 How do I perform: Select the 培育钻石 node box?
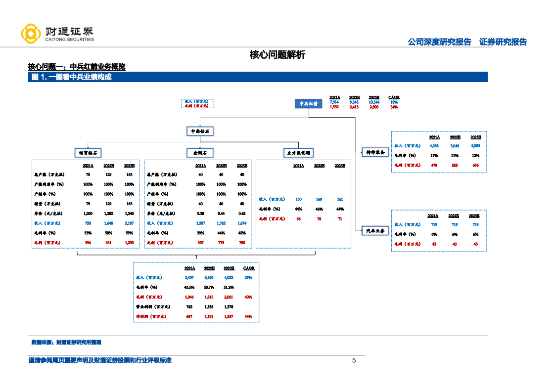pyautogui.click(x=89, y=152)
